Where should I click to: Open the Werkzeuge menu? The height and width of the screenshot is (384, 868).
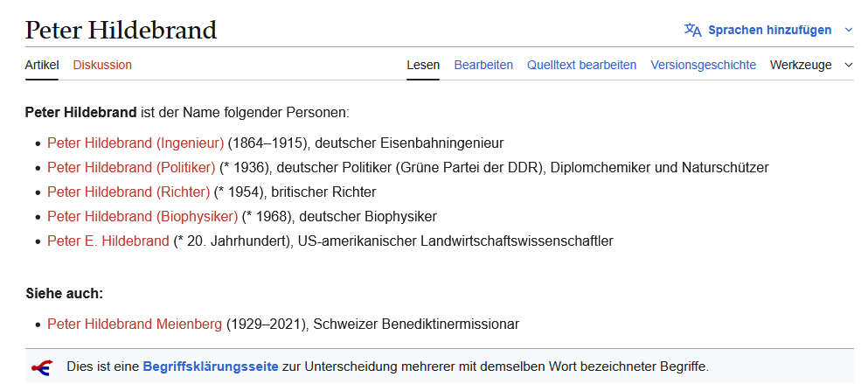(801, 66)
